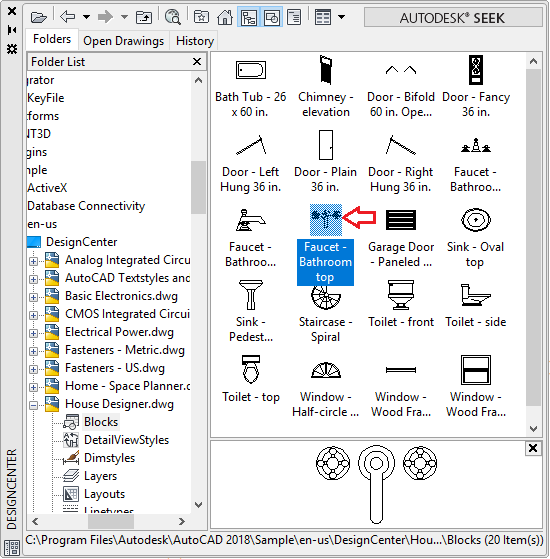Viewport: 550px width, 559px height.
Task: Click the Home icon
Action: 225,17
